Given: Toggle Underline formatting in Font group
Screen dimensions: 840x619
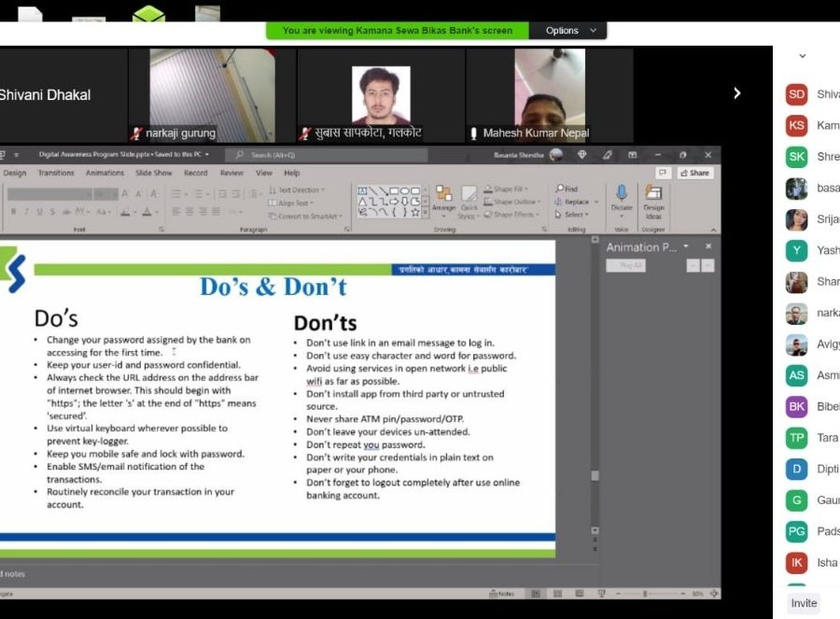Looking at the screenshot, I should 39,212.
